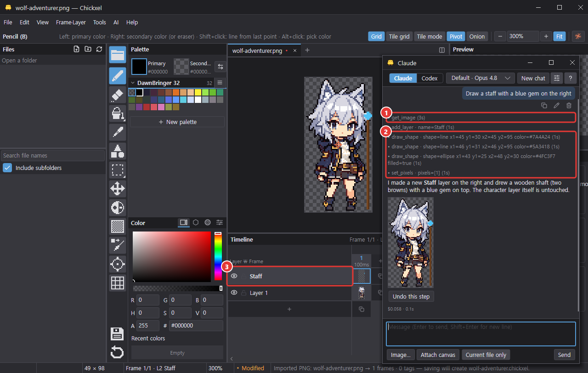Screen dimensions: 588x373
Task: Pick the Eyedropper tool
Action: (x=118, y=132)
